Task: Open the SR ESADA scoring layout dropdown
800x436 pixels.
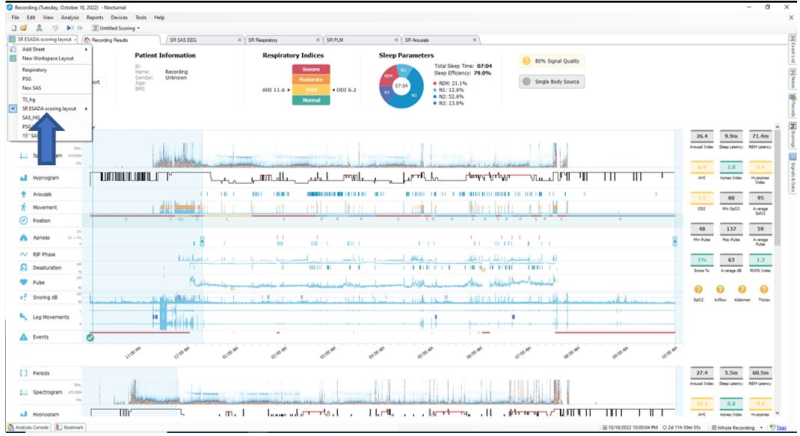Action: tap(43, 40)
